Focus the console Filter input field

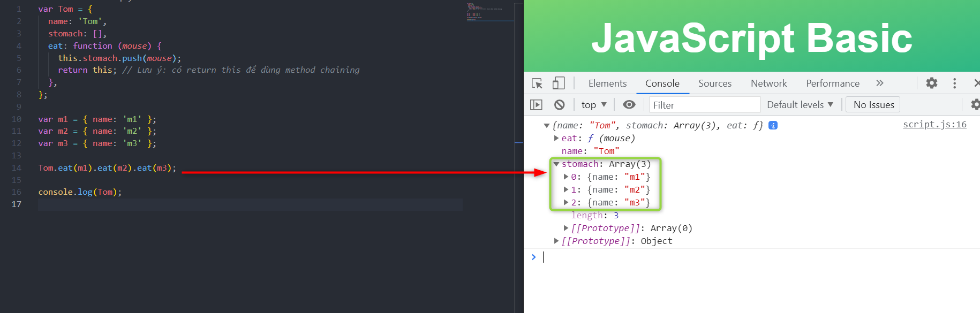(x=705, y=105)
